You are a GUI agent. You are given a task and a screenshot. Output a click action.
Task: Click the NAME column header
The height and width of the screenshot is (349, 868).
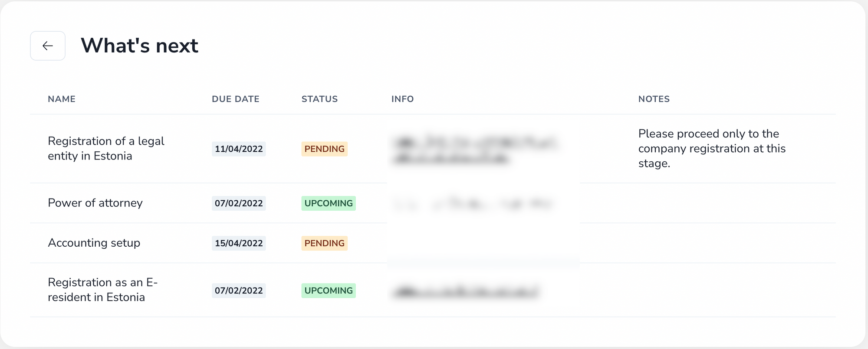(x=62, y=99)
